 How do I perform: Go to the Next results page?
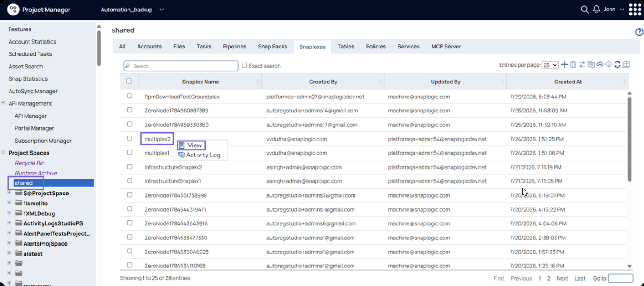(562, 278)
